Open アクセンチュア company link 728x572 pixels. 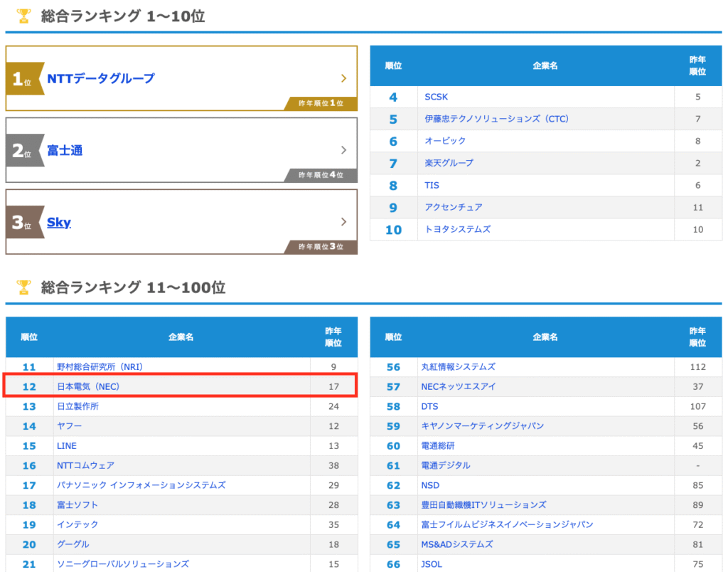tap(453, 207)
